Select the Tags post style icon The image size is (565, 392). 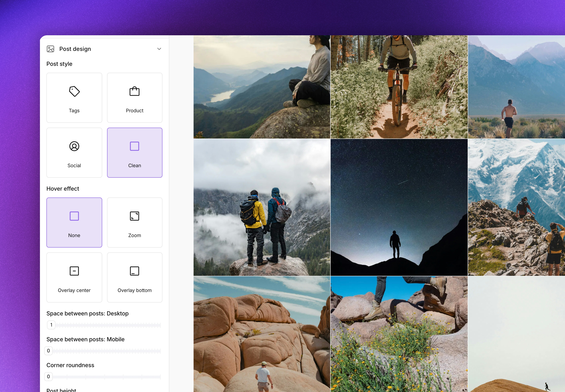pyautogui.click(x=74, y=91)
